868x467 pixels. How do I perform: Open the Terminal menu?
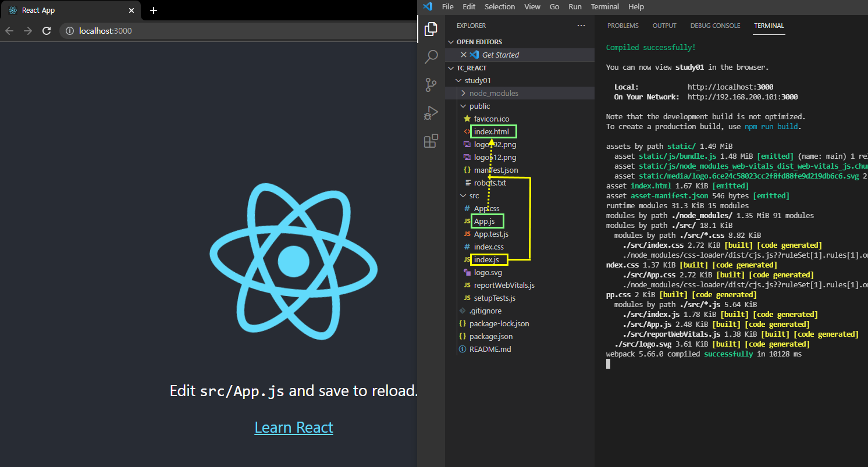pos(605,6)
